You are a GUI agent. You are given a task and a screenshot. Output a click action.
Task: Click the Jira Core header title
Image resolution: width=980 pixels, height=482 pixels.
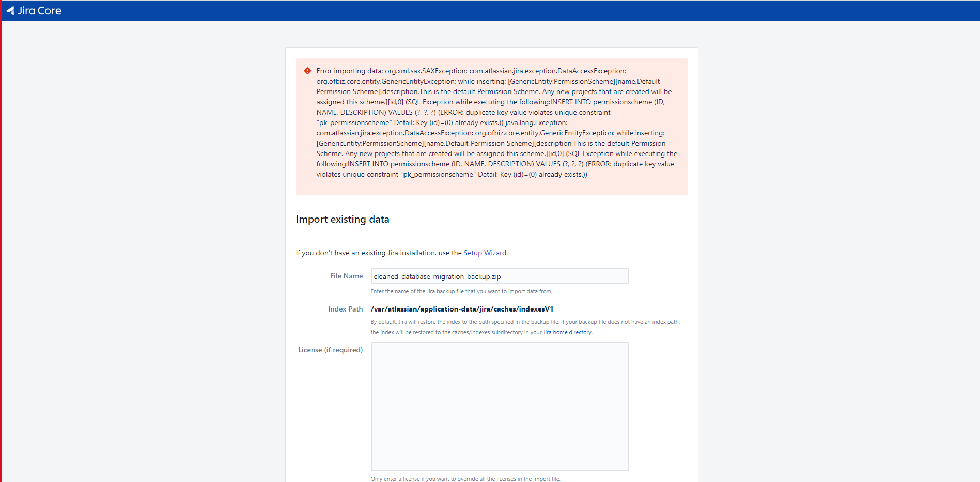[39, 10]
